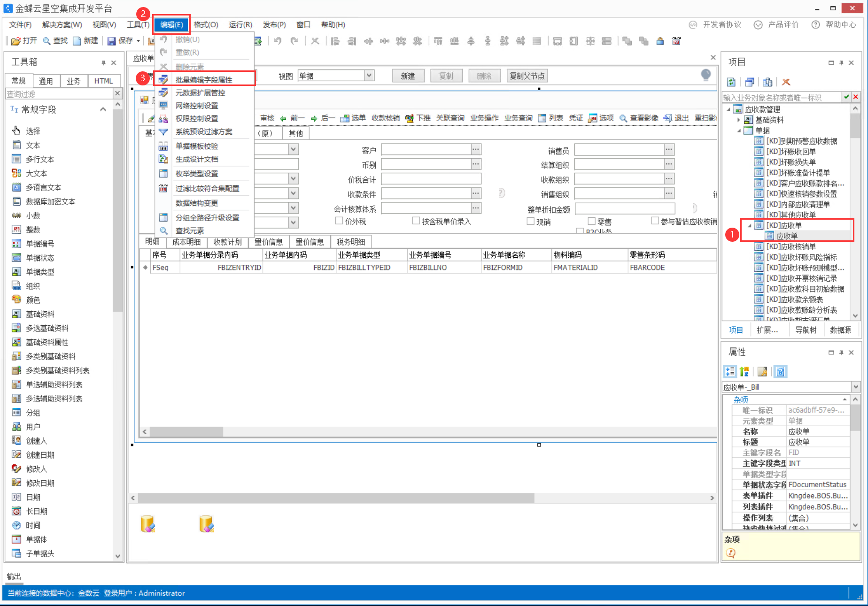868x606 pixels.
Task: Switch to the 导航树 tab in project panel
Action: point(806,330)
